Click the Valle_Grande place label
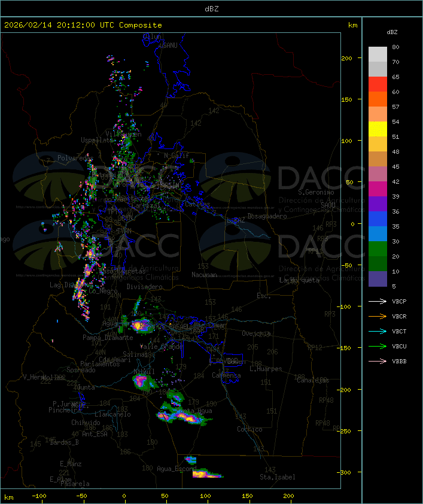The width and height of the screenshot is (423, 504). coord(162,347)
